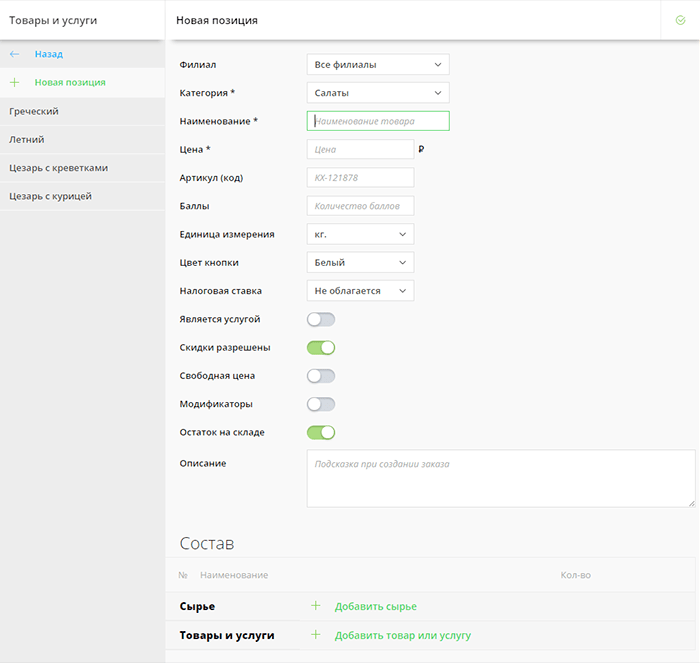Click the plus icon beside Добавить сырье
Screen dimensions: 700x663
click(x=315, y=606)
